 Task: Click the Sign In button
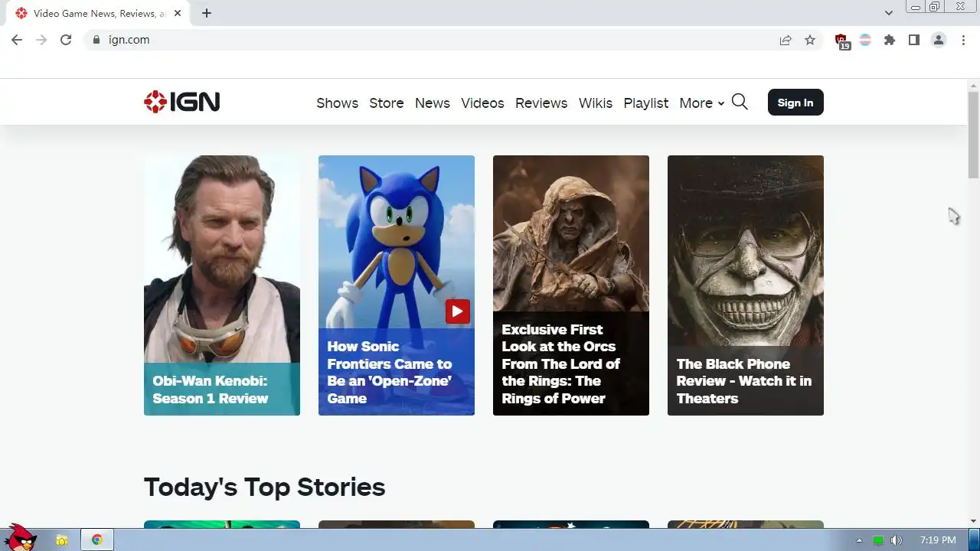click(795, 103)
